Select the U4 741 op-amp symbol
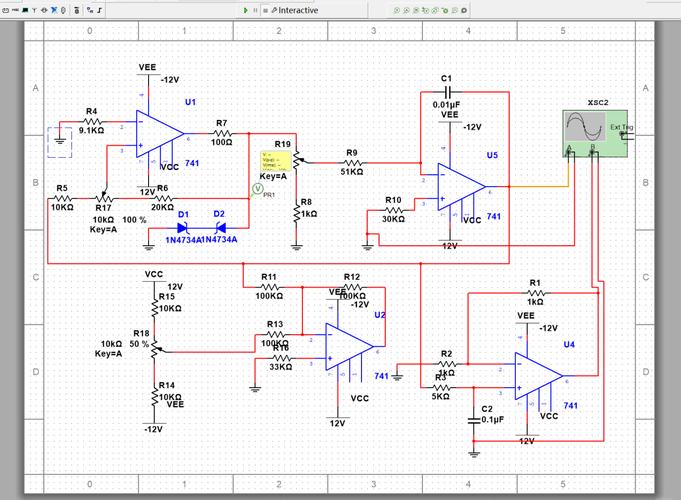The image size is (681, 500). pyautogui.click(x=537, y=376)
